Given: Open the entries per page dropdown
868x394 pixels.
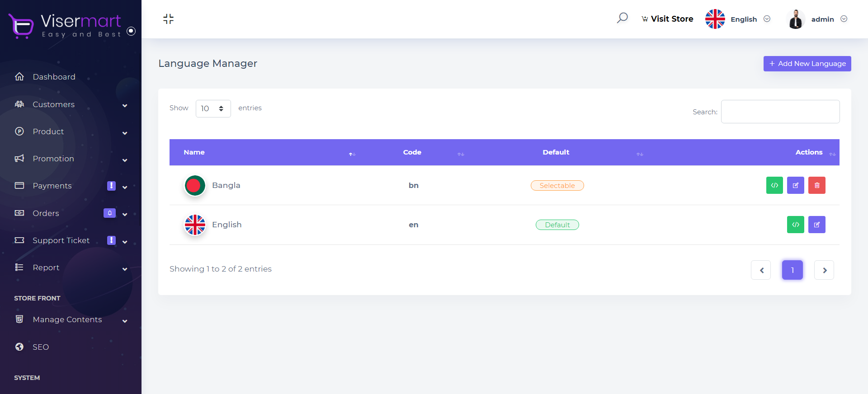Looking at the screenshot, I should (213, 108).
